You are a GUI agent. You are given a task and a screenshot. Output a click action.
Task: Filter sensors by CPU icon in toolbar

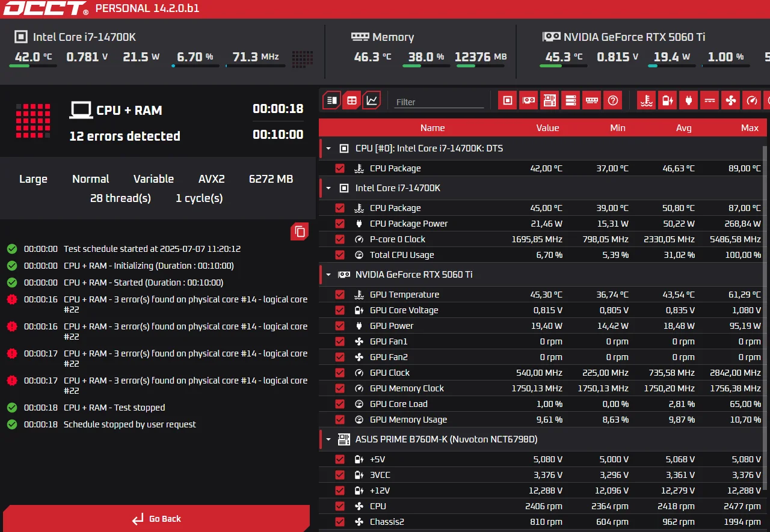[x=508, y=100]
